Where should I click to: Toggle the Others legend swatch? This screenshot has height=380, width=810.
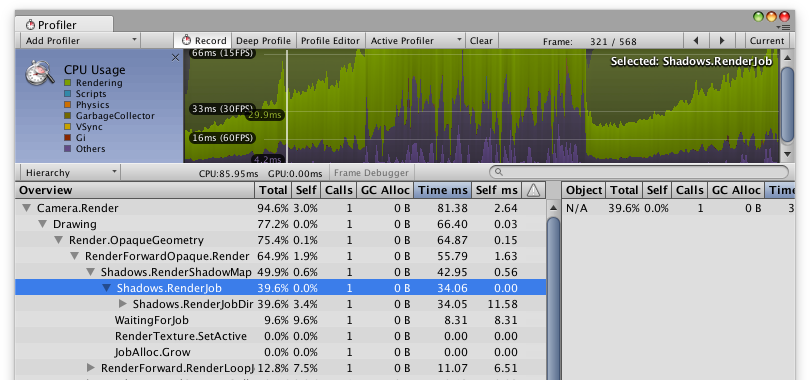pyautogui.click(x=68, y=149)
